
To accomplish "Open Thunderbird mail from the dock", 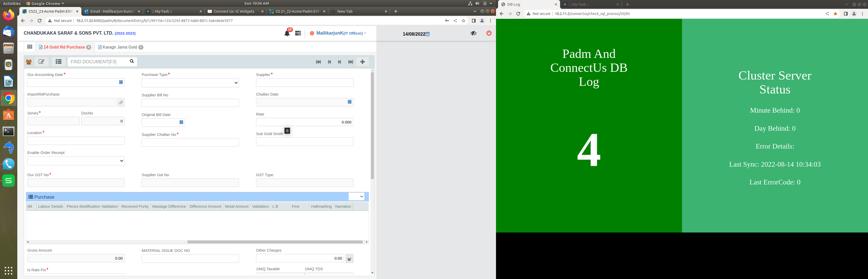I will (9, 32).
